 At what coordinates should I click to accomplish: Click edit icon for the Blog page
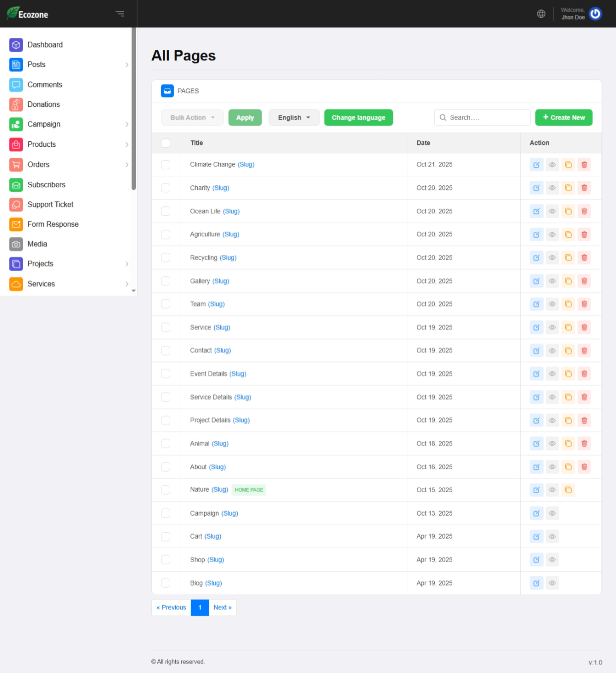click(536, 583)
